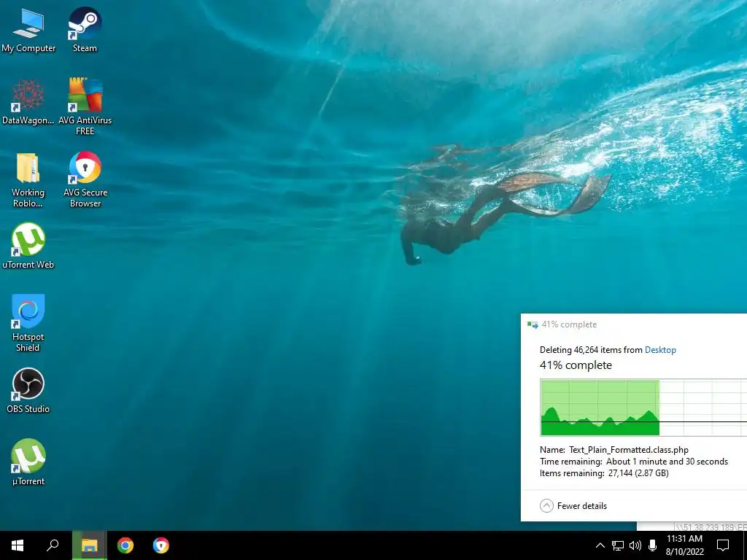
Task: Click Items remaining 27,144 (2.87 GB)
Action: [x=604, y=473]
